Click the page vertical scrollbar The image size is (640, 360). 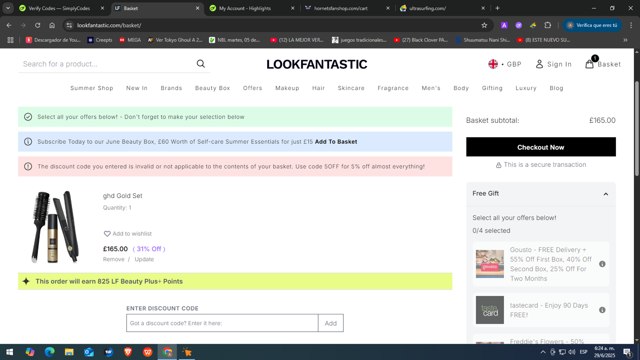pyautogui.click(x=637, y=129)
